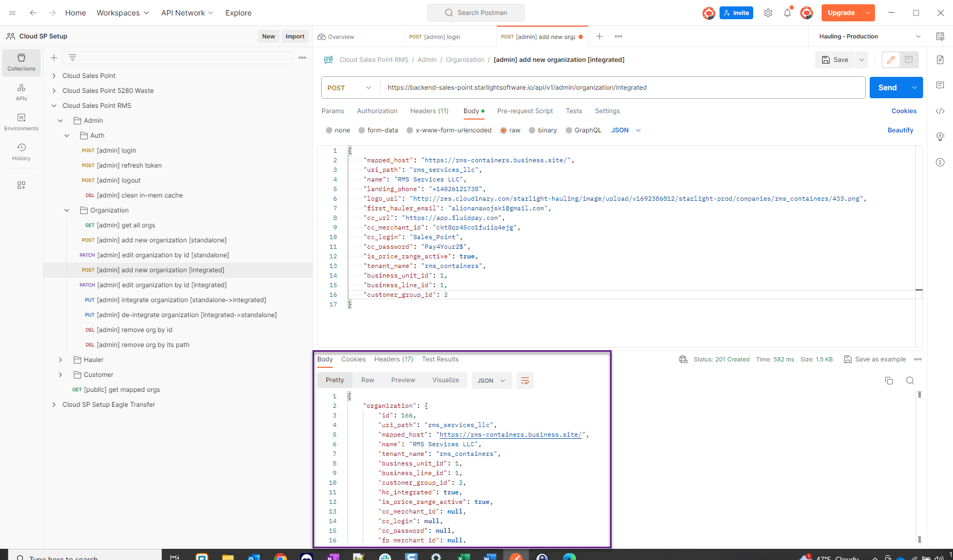Select the raw body type

(x=503, y=130)
